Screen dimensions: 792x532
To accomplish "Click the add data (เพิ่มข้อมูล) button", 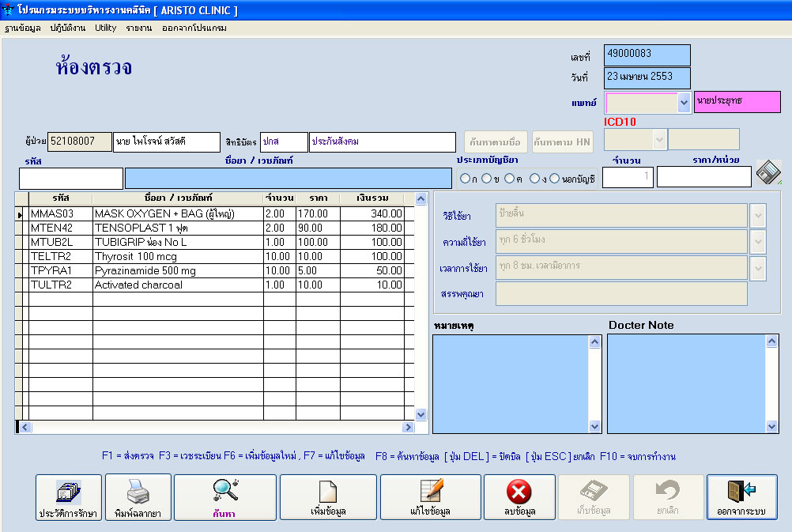I will click(328, 497).
